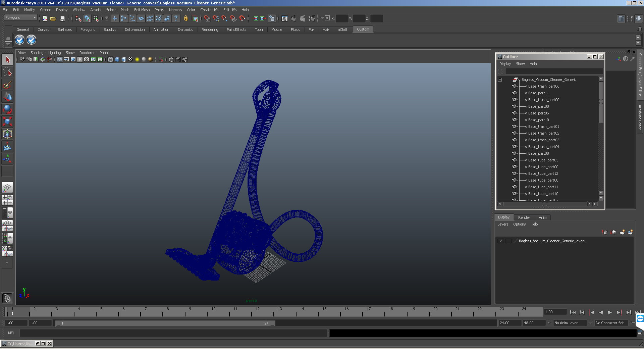
Task: Play animation forwards
Action: (x=610, y=312)
